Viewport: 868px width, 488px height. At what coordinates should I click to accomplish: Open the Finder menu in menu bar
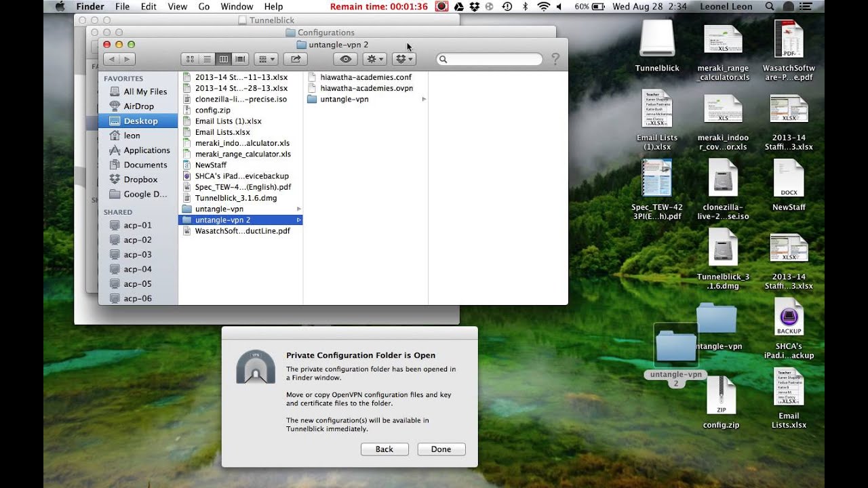point(89,6)
